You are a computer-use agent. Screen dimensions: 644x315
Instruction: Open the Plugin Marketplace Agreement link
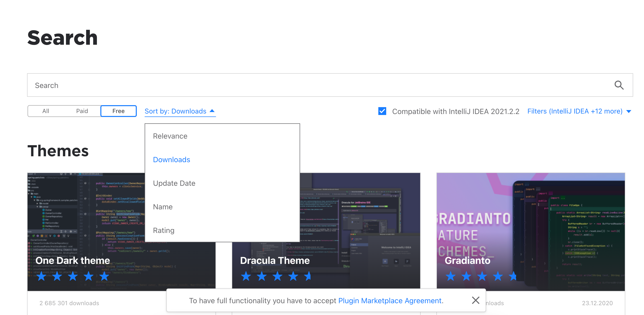[x=390, y=301]
